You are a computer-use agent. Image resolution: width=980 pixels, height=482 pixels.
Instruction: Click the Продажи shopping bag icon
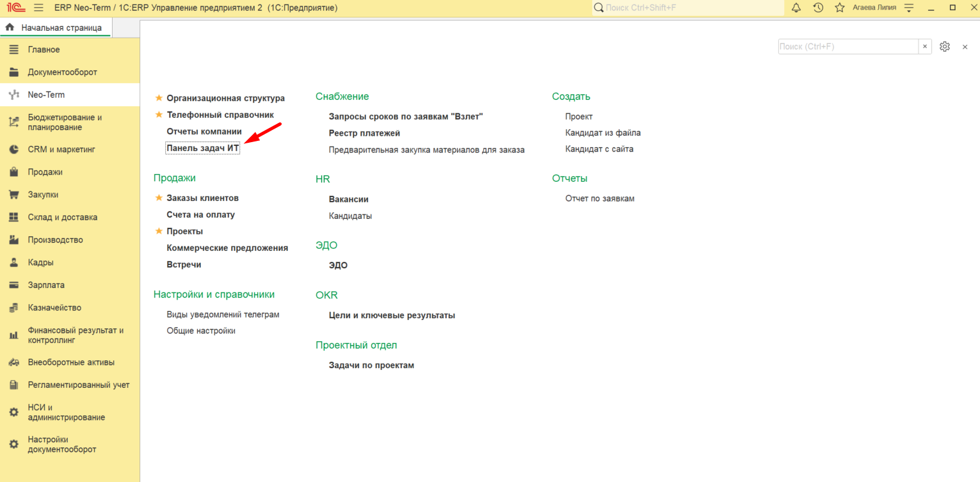pyautogui.click(x=13, y=172)
